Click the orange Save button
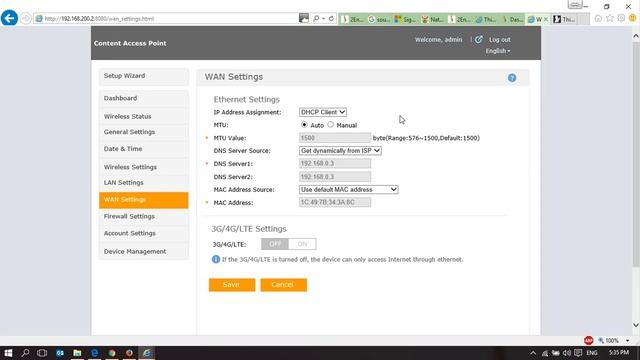Image resolution: width=640 pixels, height=360 pixels. [x=232, y=285]
